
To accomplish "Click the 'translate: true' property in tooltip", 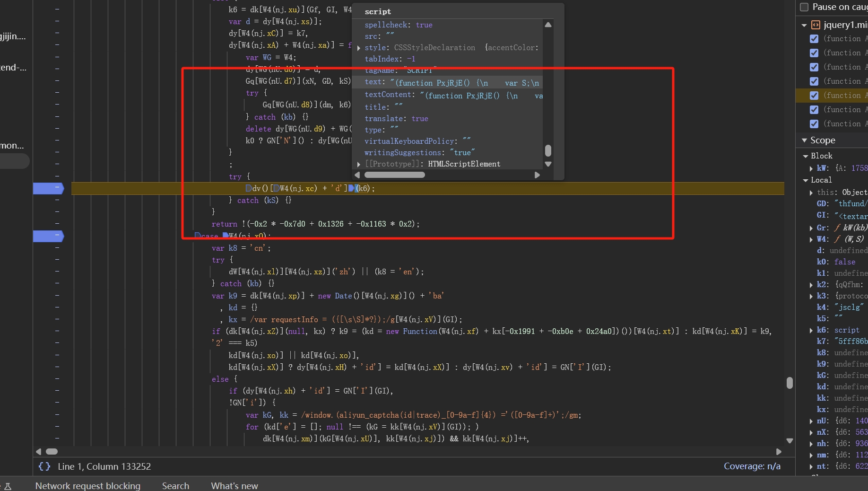I will (x=396, y=119).
